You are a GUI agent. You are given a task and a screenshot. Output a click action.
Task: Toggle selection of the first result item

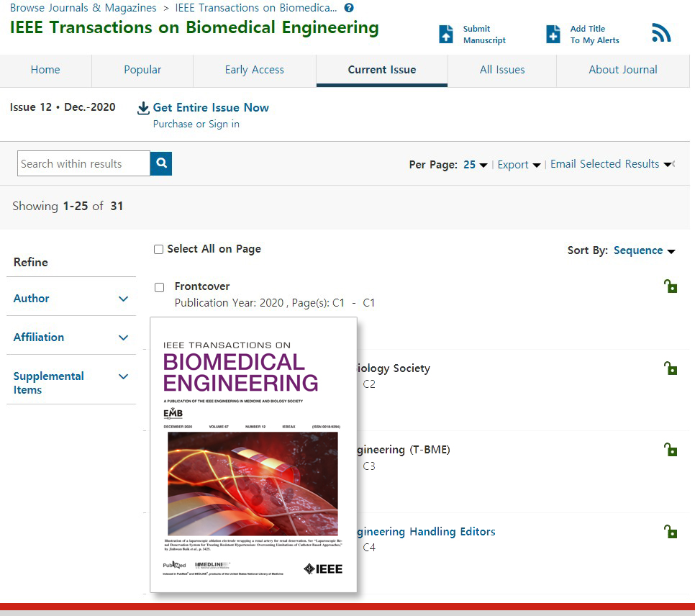click(x=159, y=286)
